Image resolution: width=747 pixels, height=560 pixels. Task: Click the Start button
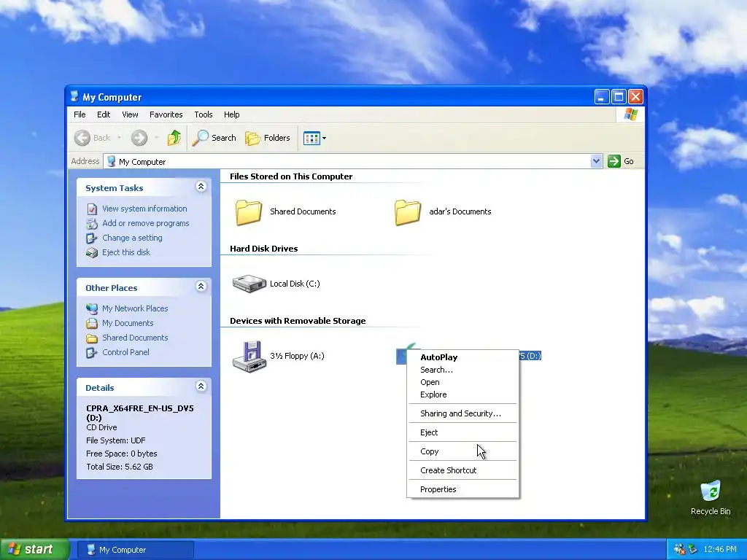pyautogui.click(x=34, y=550)
